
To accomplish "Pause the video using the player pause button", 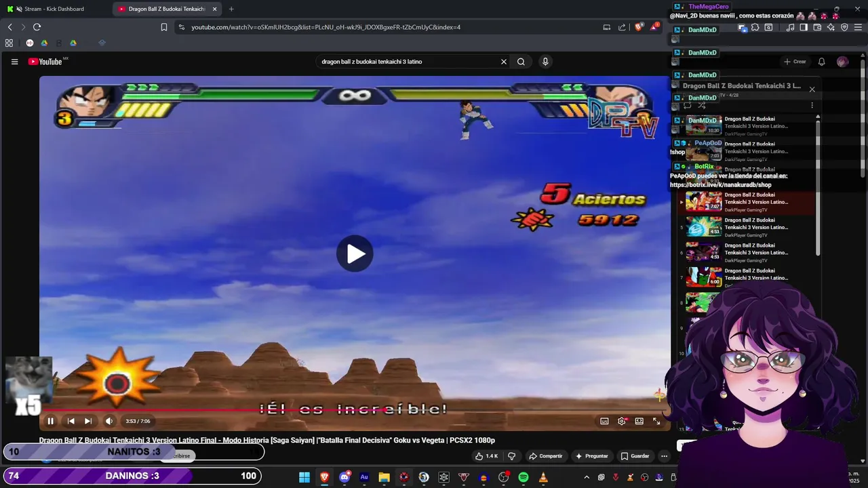I will coord(50,421).
